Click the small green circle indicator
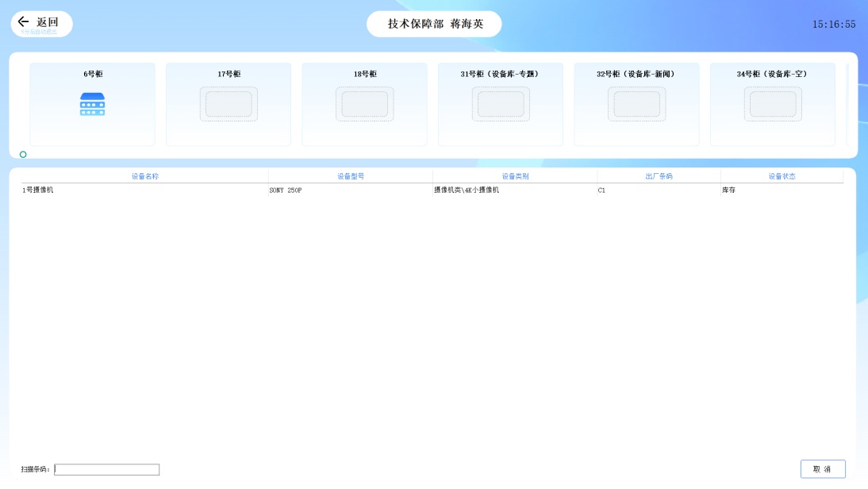This screenshot has height=489, width=868. [23, 154]
